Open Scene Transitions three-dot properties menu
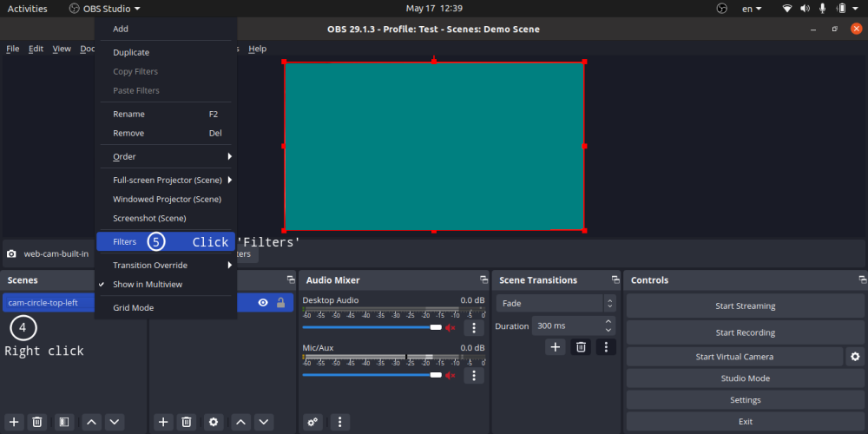Viewport: 868px width, 434px height. 606,347
